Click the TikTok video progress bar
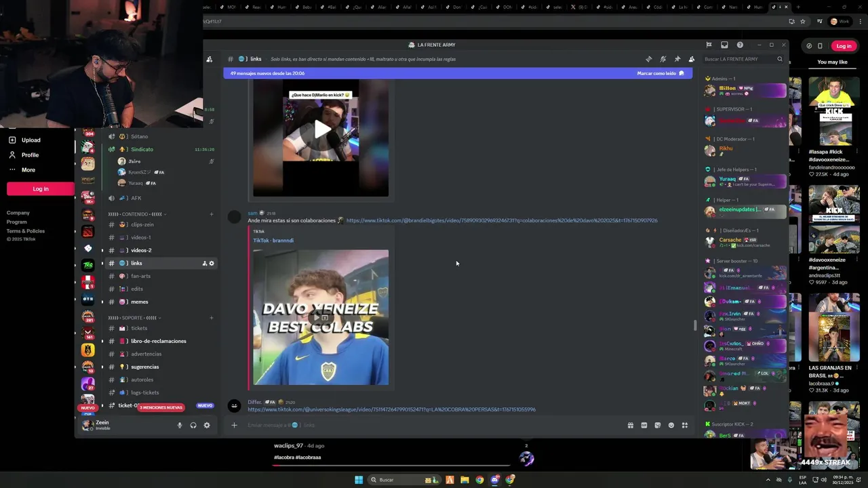The width and height of the screenshot is (868, 488). 391,466
